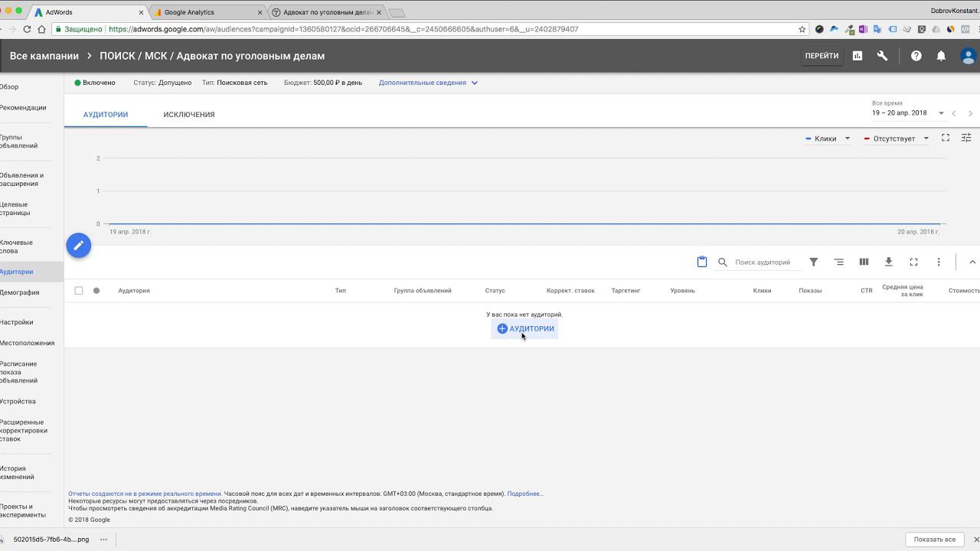This screenshot has height=551, width=980.
Task: Open the wrench tools menu
Action: (882, 56)
